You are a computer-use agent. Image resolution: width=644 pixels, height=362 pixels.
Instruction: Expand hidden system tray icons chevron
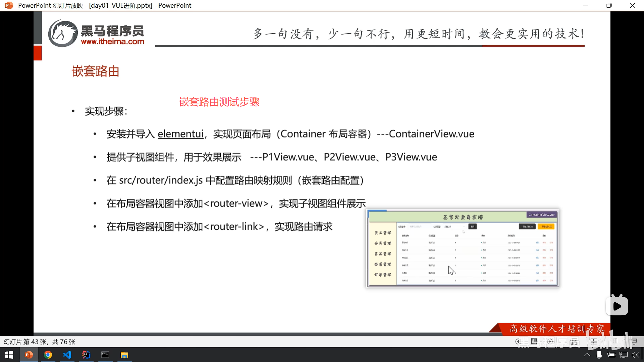pos(587,355)
